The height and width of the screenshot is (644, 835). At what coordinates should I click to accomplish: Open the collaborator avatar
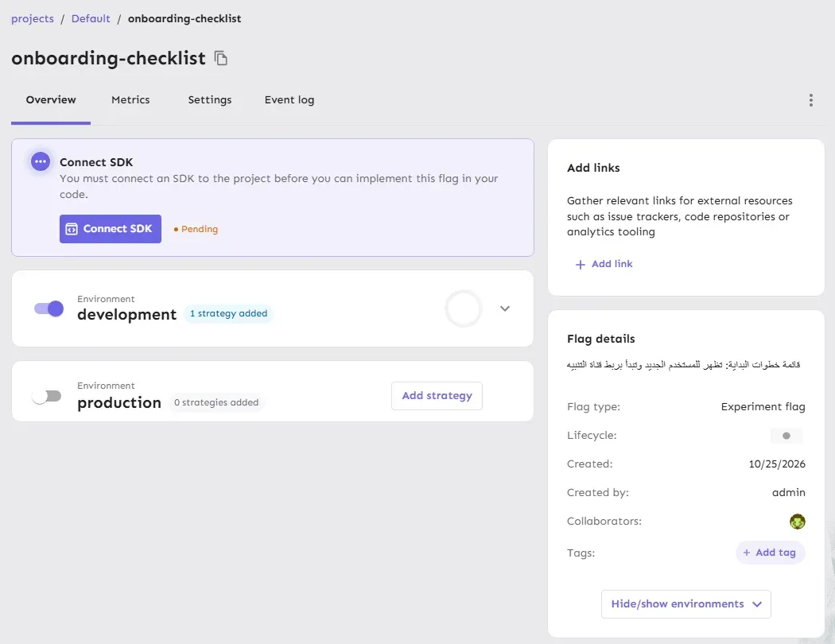coord(797,522)
